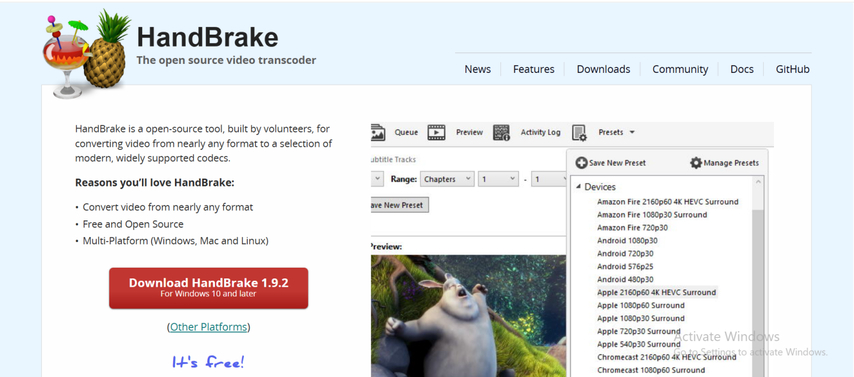This screenshot has width=854, height=377.
Task: Click the 'It's free!' handwritten text
Action: 209,362
